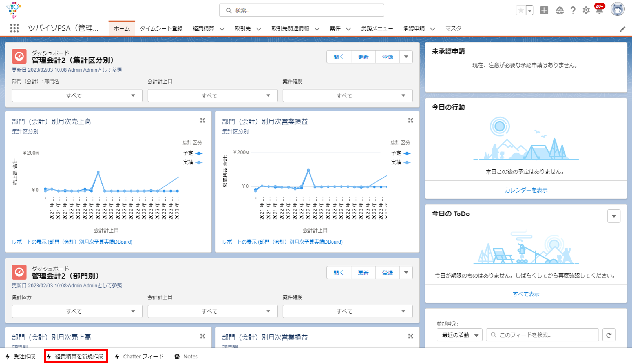Screen dimensions: 632x364
Task: Open the 業務メニュー tab
Action: (x=377, y=28)
